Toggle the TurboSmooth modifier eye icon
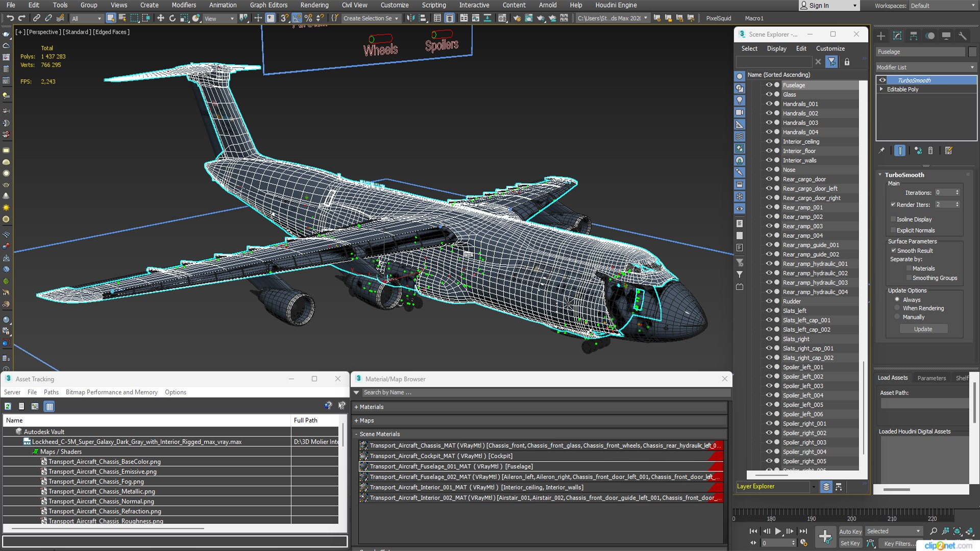The image size is (980, 551). coord(883,80)
